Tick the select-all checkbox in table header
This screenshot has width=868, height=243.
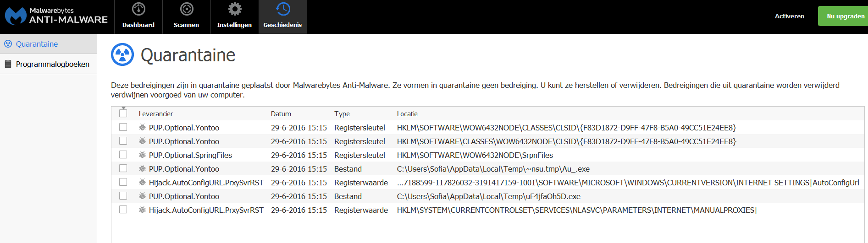point(123,113)
